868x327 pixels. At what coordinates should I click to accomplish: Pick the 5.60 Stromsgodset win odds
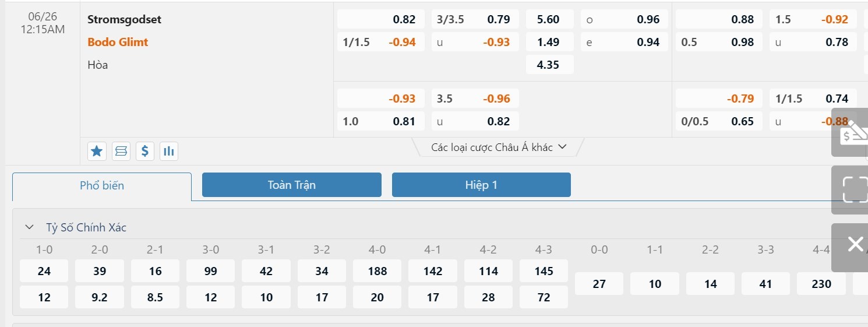(549, 19)
